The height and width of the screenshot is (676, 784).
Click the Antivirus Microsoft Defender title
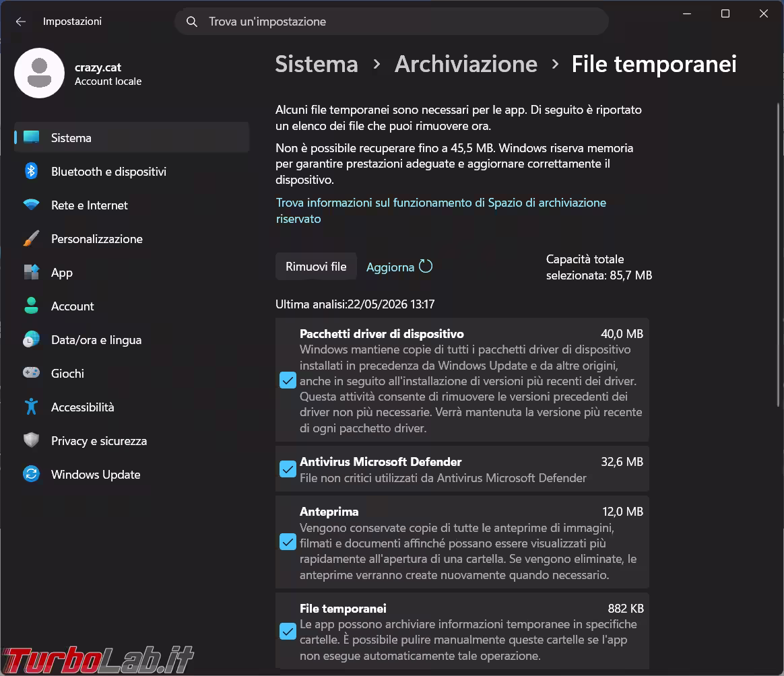pyautogui.click(x=381, y=461)
